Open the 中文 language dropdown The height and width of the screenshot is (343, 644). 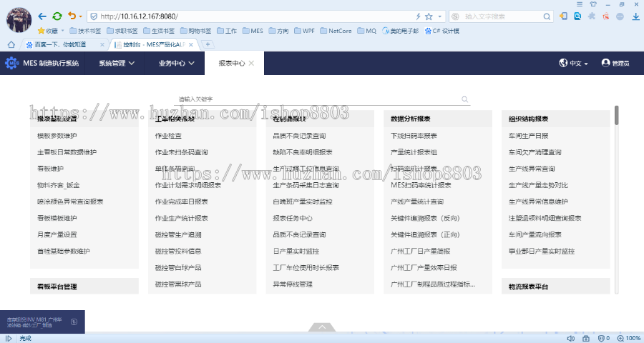(573, 63)
